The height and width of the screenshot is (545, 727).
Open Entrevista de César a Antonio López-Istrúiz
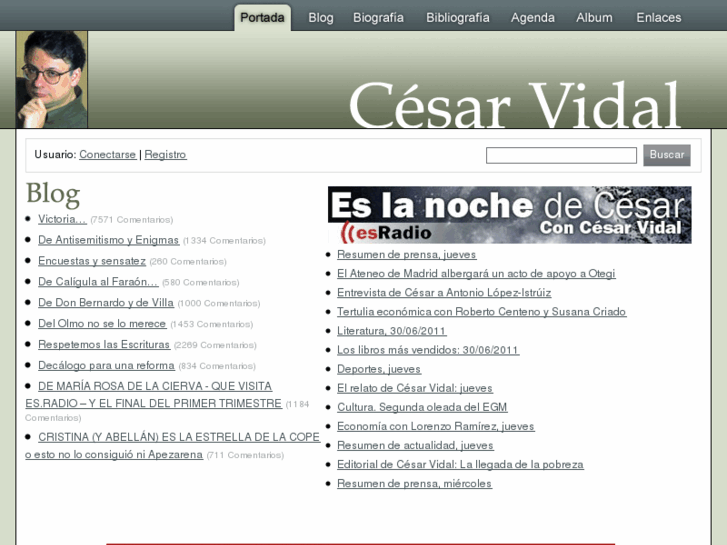coord(444,292)
